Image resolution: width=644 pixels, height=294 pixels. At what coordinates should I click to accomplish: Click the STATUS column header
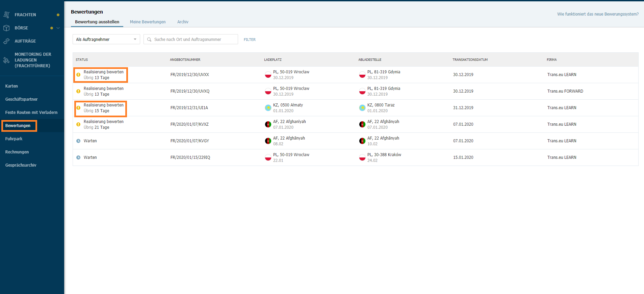click(x=82, y=60)
